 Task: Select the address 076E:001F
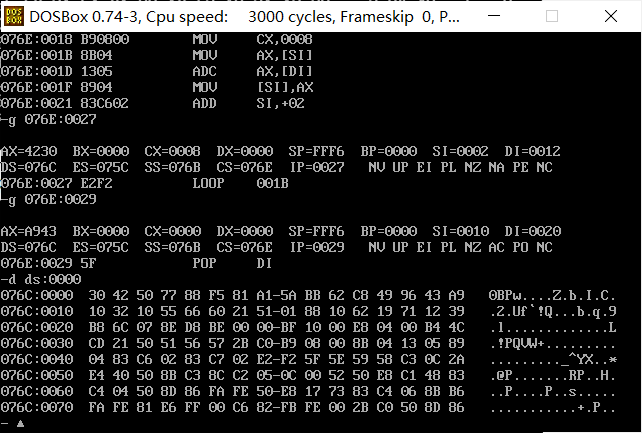(36, 87)
